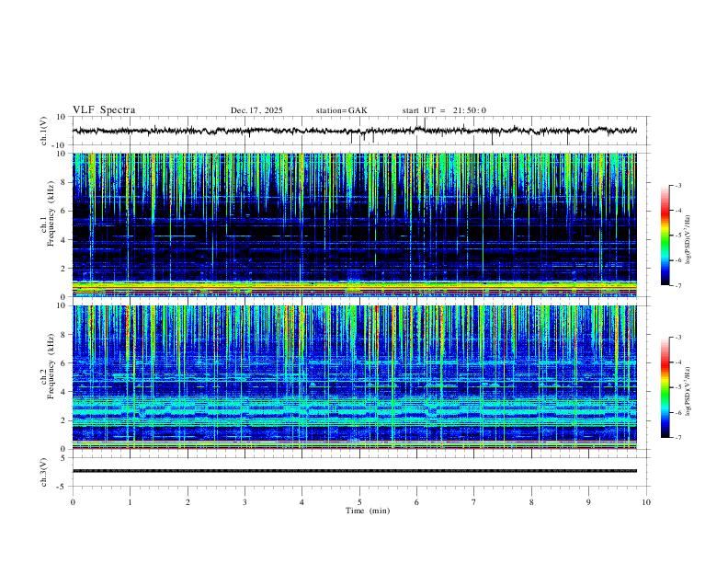Click time axis tick label 10
Viewport: 728px width, 563px height.
[646, 502]
